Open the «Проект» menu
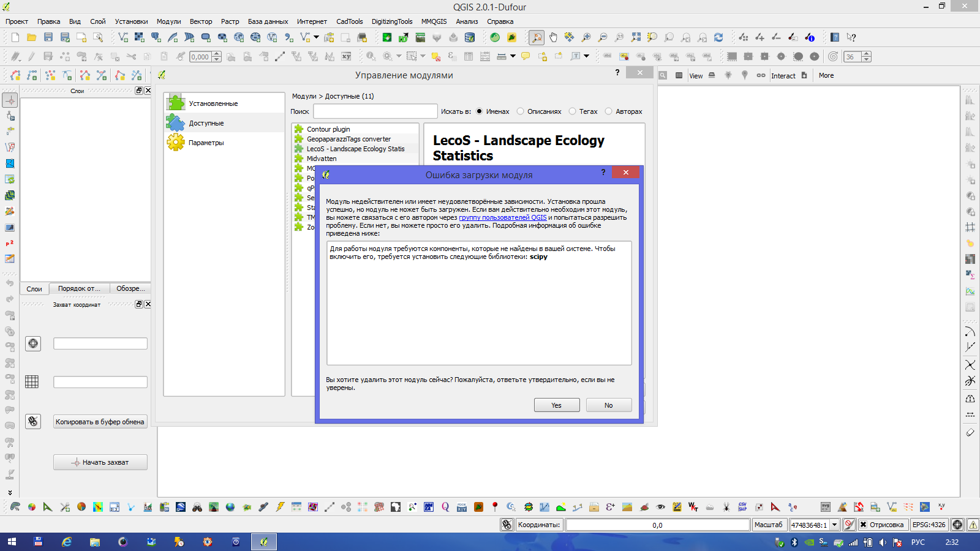Viewport: 980px width, 551px height. [17, 21]
